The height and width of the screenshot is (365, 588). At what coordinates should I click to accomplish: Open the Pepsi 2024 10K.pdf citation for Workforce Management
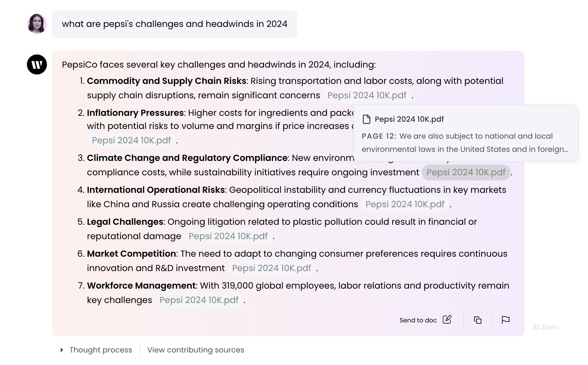point(199,300)
